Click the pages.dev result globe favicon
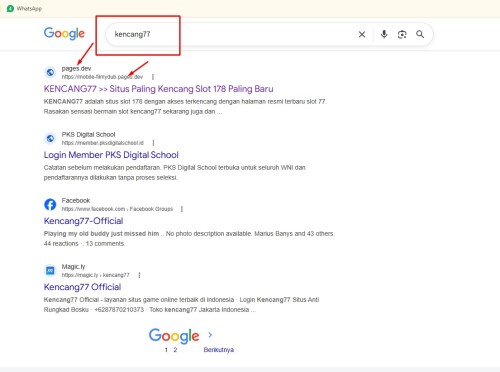Image resolution: width=500 pixels, height=372 pixels. (50, 72)
